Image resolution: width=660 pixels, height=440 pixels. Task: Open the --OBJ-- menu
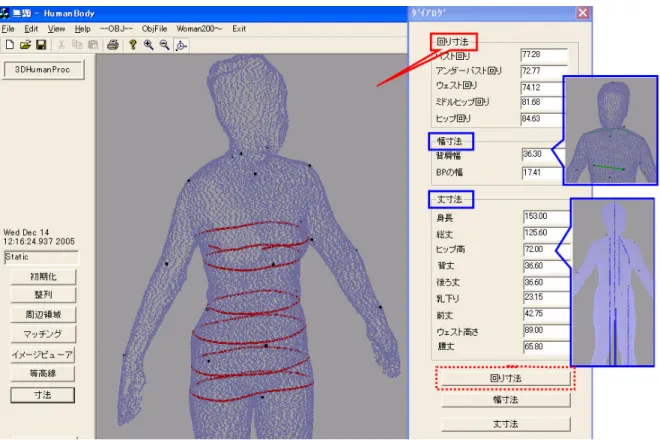[116, 29]
